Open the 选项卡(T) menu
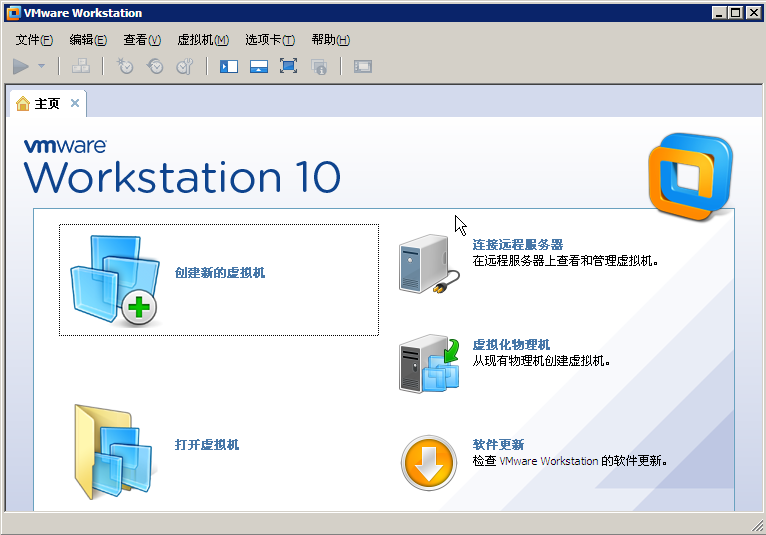Image resolution: width=766 pixels, height=535 pixels. coord(270,40)
